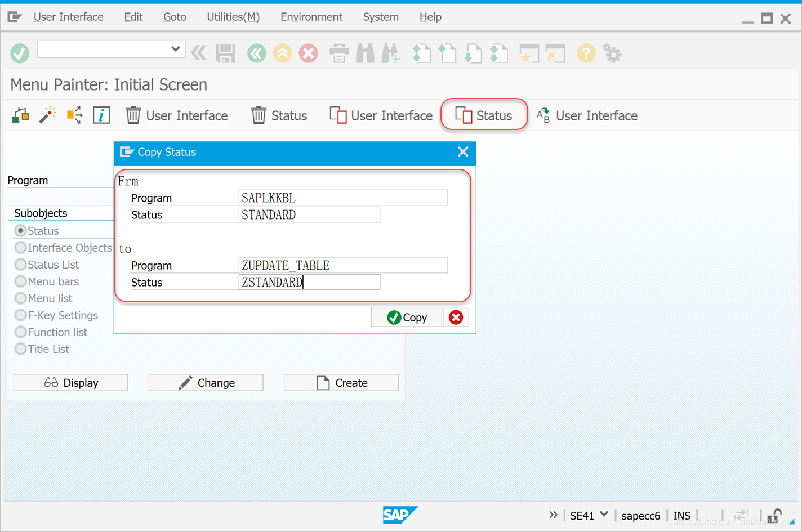Click the From Status field STANDARD
The height and width of the screenshot is (532, 802).
[x=309, y=214]
